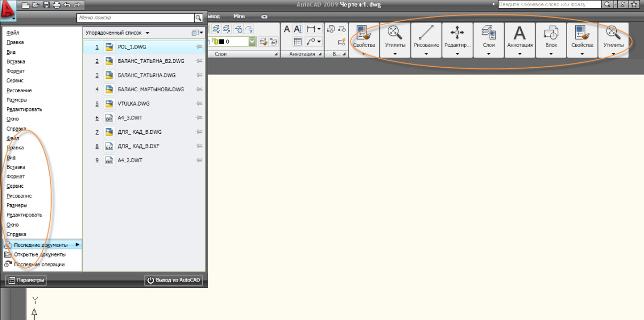
Task: Click the New drawing icon in quick access toolbar
Action: point(26,5)
